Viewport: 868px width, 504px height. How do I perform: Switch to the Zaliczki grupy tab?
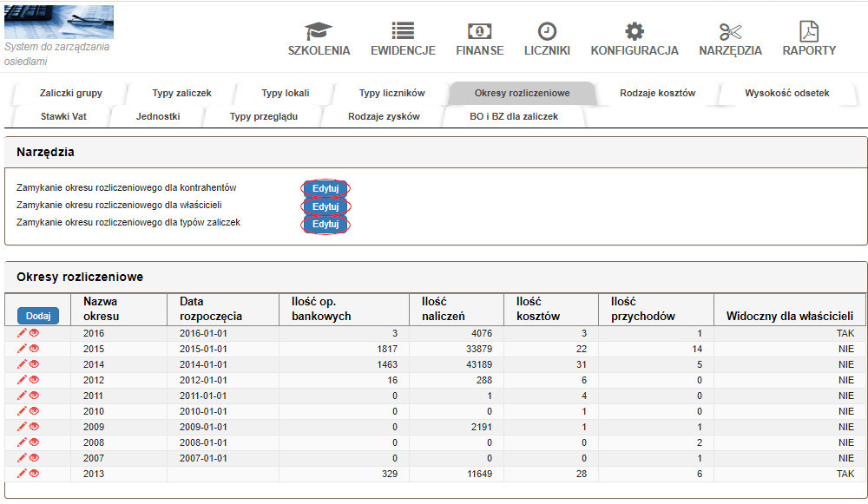(x=71, y=93)
